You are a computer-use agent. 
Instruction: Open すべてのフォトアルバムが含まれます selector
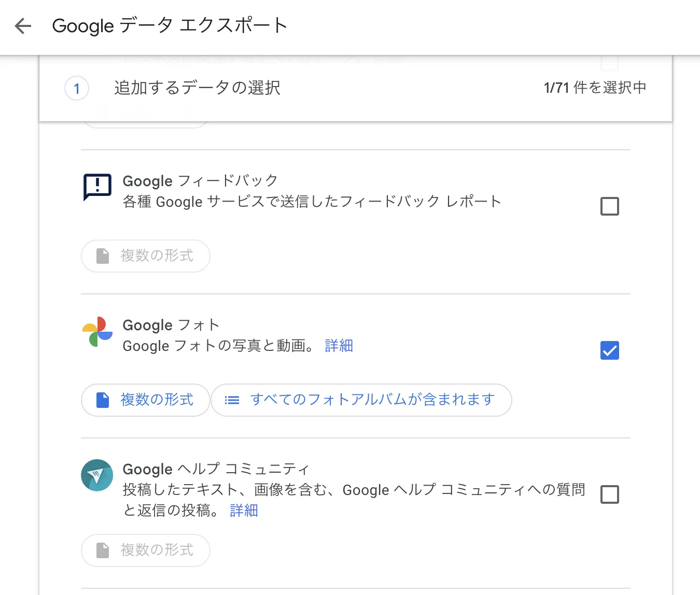[362, 400]
